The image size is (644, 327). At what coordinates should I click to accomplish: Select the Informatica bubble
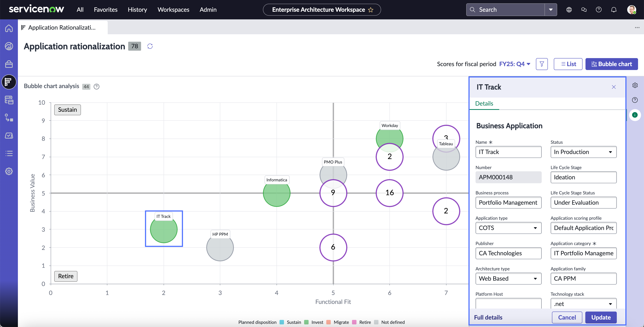pyautogui.click(x=277, y=193)
